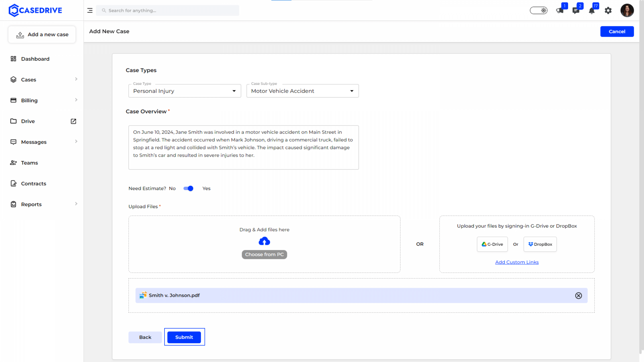Sign in with G-Drive button

pyautogui.click(x=492, y=244)
